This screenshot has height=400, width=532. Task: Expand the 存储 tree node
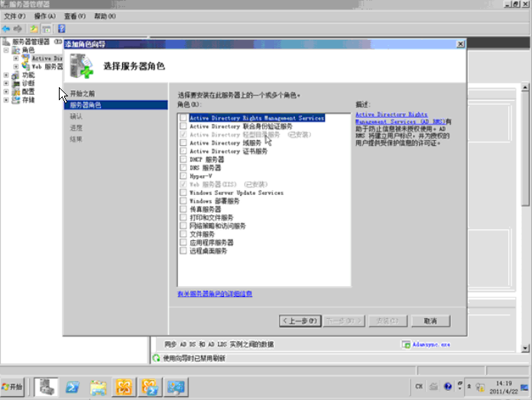(6, 100)
